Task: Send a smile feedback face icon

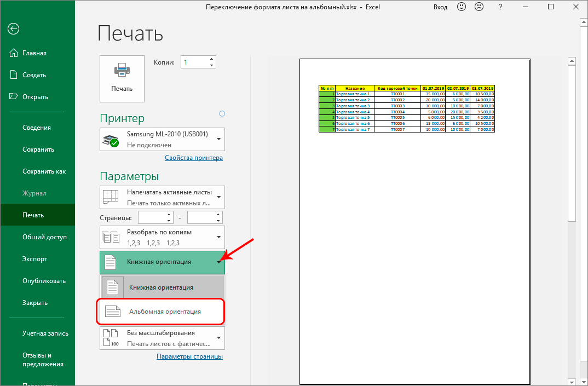Action: tap(461, 7)
